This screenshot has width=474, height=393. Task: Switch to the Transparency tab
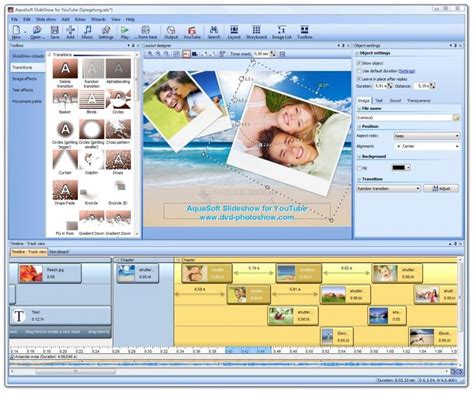419,100
